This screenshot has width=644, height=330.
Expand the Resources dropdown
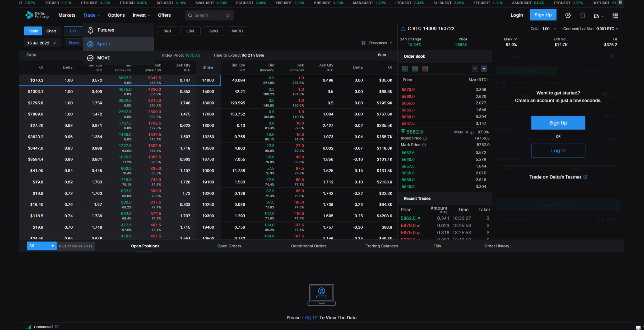pos(376,43)
